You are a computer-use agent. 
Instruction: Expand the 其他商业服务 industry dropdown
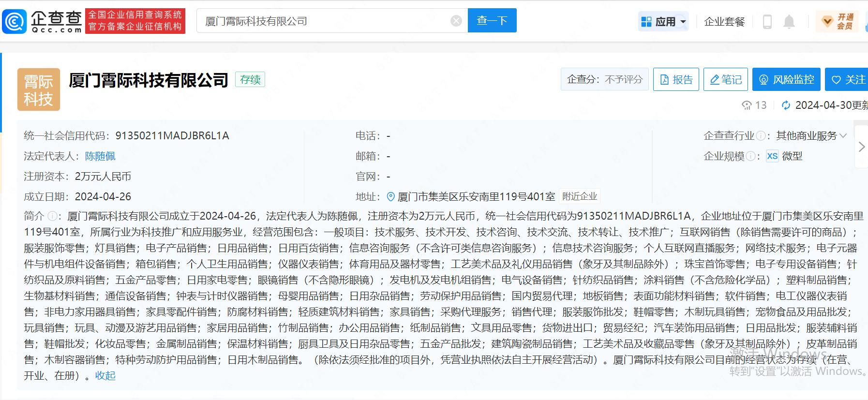[x=811, y=136]
